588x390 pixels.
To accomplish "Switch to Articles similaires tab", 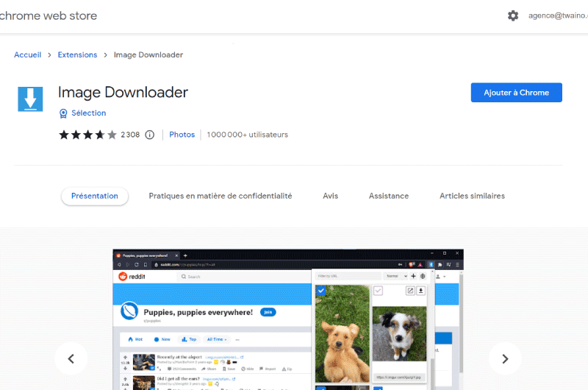I will point(472,196).
